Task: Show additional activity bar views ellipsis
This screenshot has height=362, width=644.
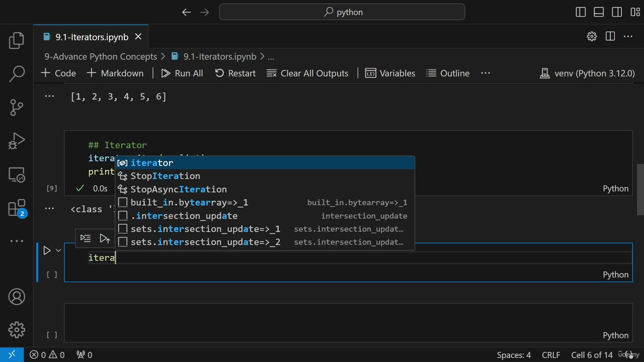Action: 17,241
